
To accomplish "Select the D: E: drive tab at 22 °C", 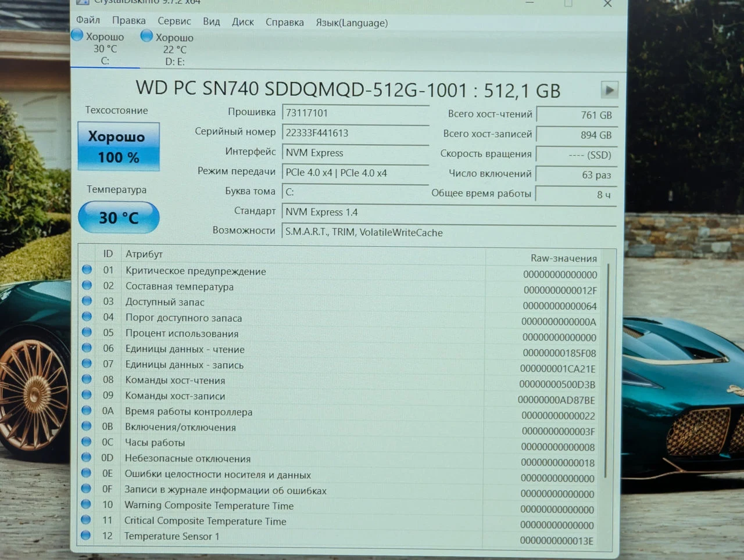I will (169, 49).
